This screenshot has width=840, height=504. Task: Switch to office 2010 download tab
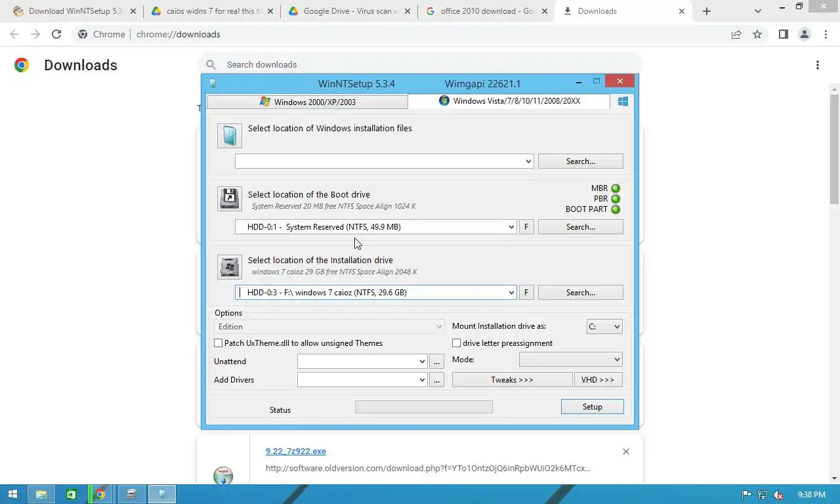486,11
